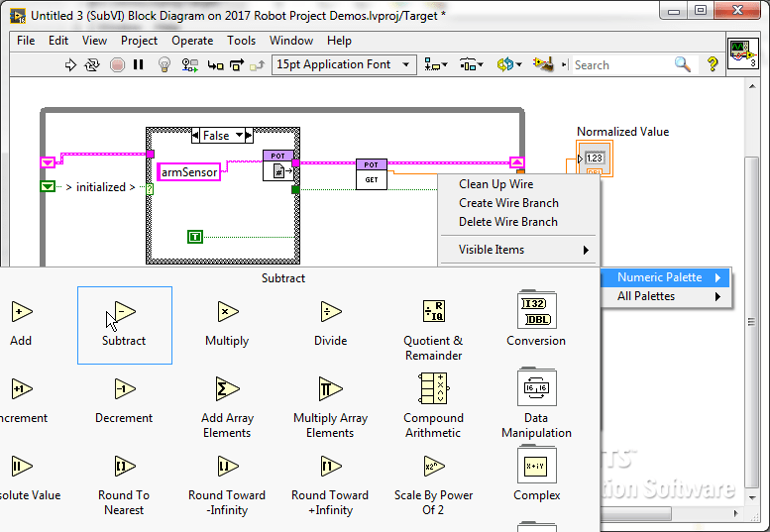Expand the All Palettes submenu
The width and height of the screenshot is (770, 532).
point(666,296)
